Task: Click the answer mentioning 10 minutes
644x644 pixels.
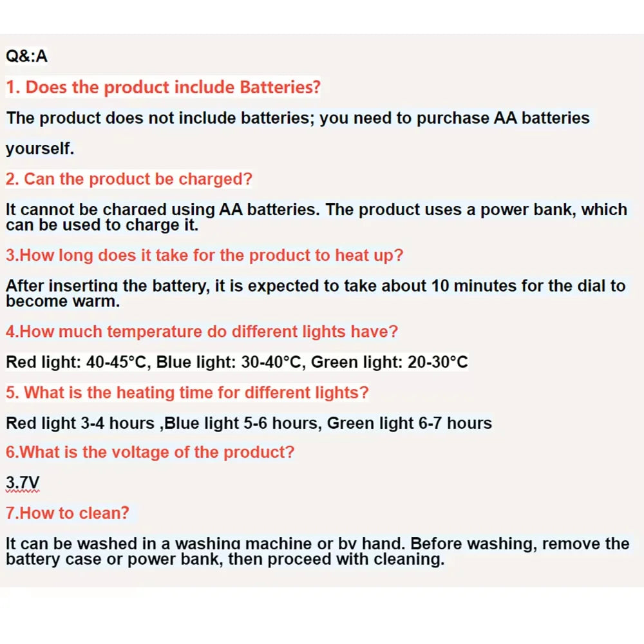Action: pos(316,286)
